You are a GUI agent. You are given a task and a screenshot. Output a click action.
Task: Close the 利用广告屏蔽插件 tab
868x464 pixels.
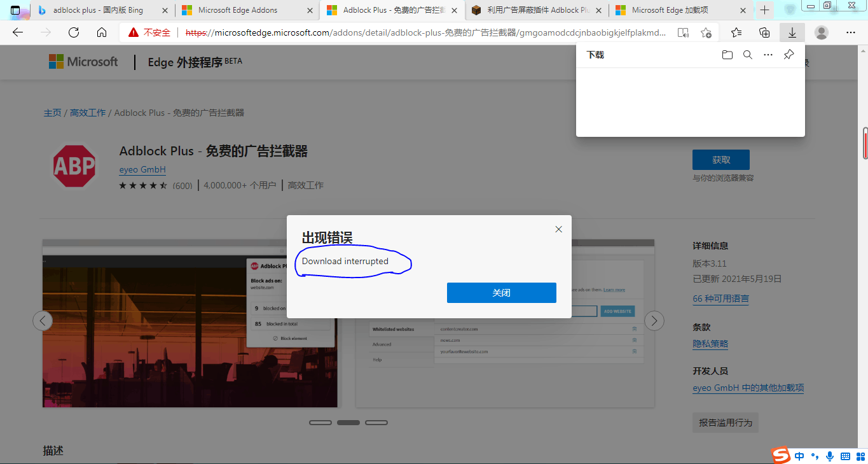click(x=599, y=10)
